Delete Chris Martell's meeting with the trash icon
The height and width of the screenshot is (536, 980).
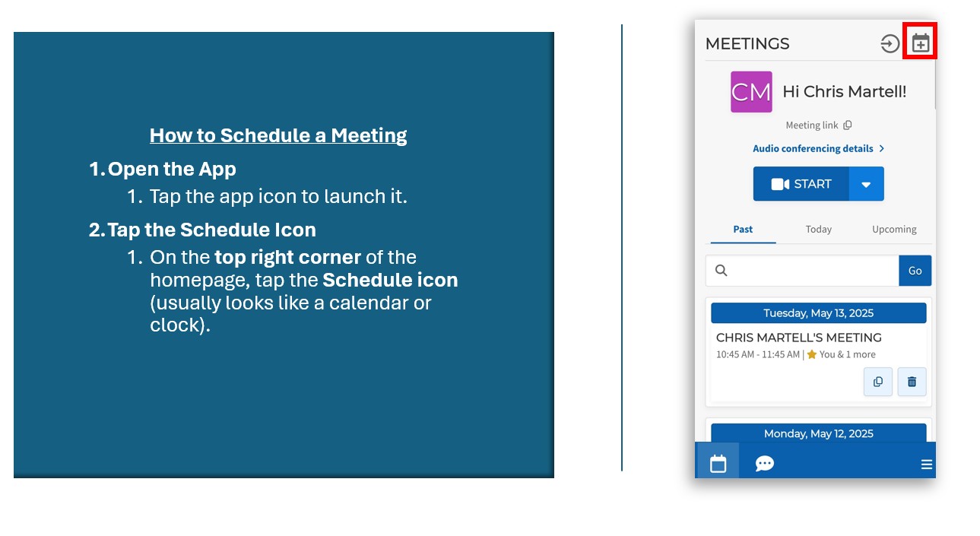tap(912, 382)
